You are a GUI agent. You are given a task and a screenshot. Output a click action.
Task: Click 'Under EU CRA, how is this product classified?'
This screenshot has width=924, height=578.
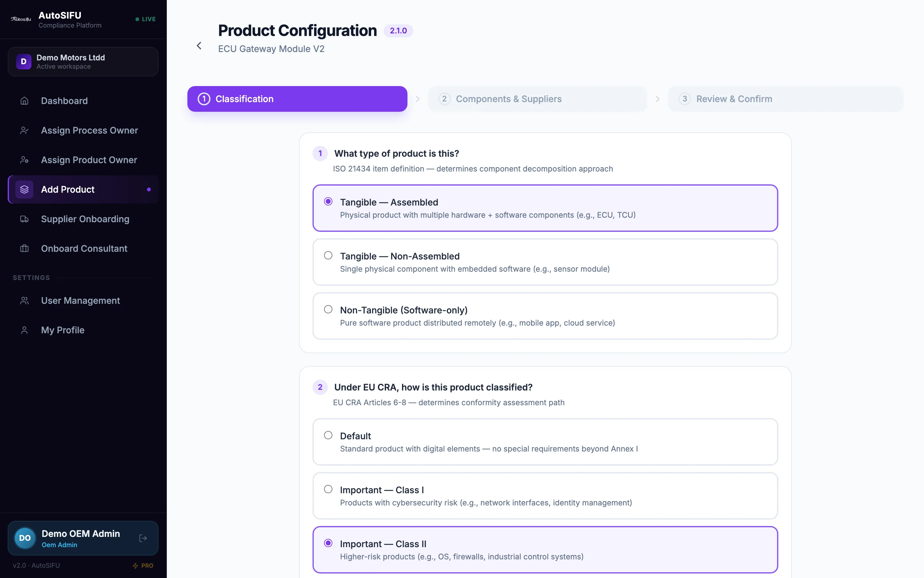coord(433,387)
